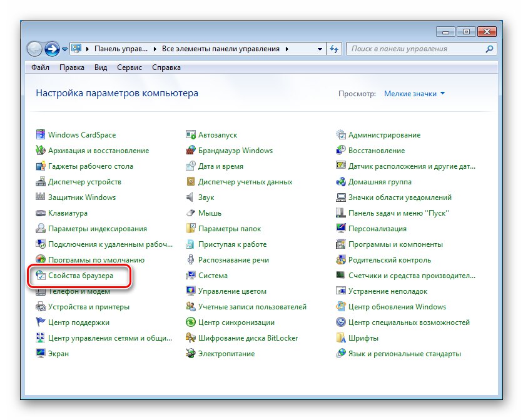The width and height of the screenshot is (523, 420).
Task: Click the Электропитание icon
Action: pyautogui.click(x=190, y=353)
